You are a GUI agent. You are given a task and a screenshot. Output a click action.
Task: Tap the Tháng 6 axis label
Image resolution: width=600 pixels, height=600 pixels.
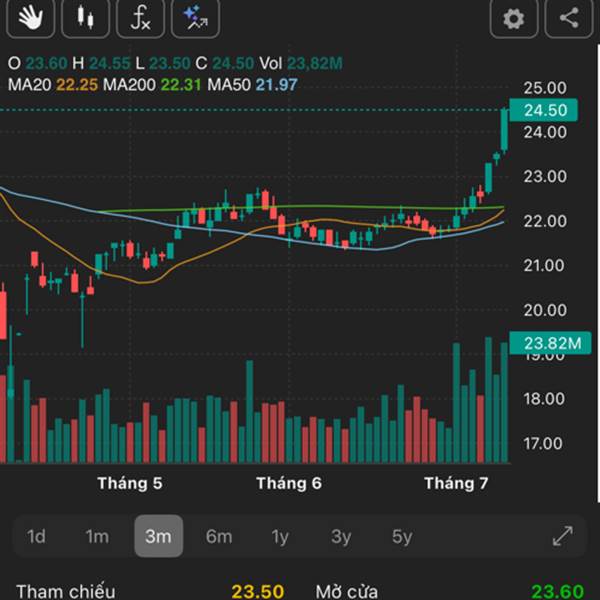(289, 483)
